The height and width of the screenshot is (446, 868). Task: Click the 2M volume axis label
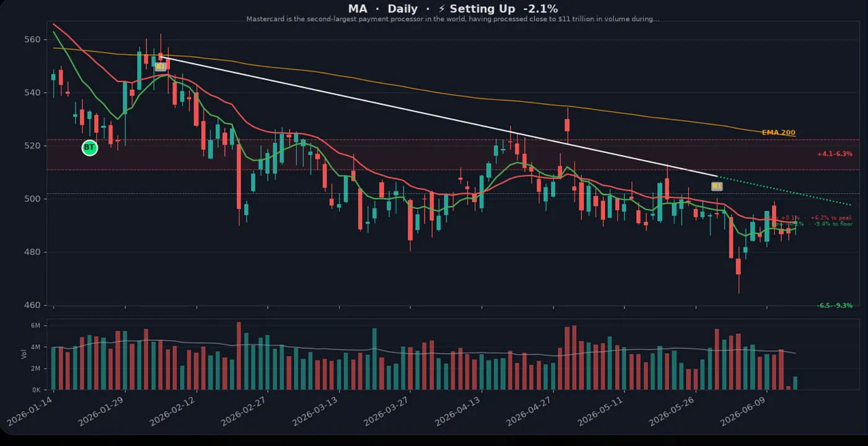click(35, 368)
